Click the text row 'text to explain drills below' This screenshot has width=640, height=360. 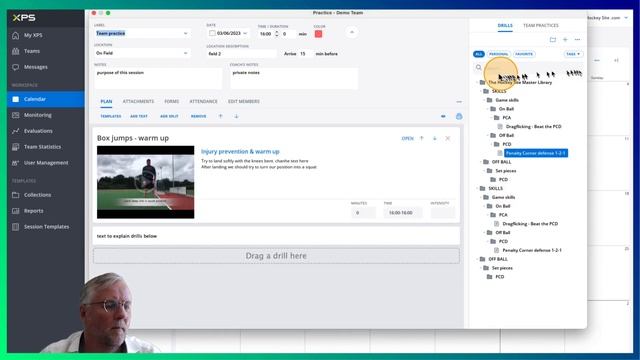click(x=276, y=236)
